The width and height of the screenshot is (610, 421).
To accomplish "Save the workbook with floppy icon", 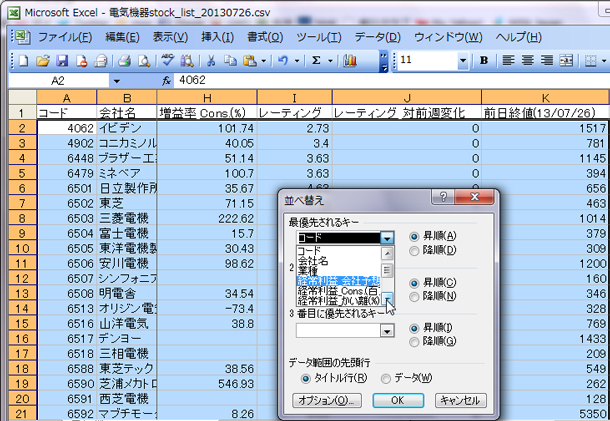I will pyautogui.click(x=62, y=61).
